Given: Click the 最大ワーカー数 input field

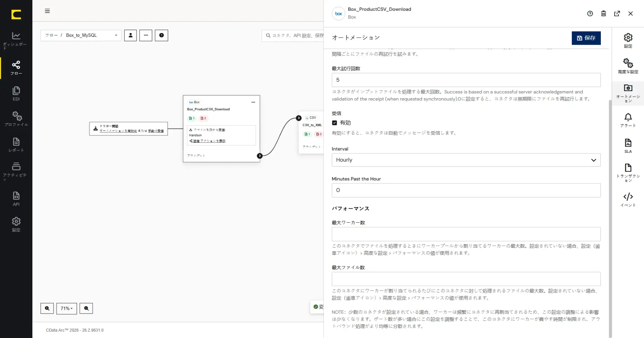Looking at the screenshot, I should pyautogui.click(x=466, y=234).
